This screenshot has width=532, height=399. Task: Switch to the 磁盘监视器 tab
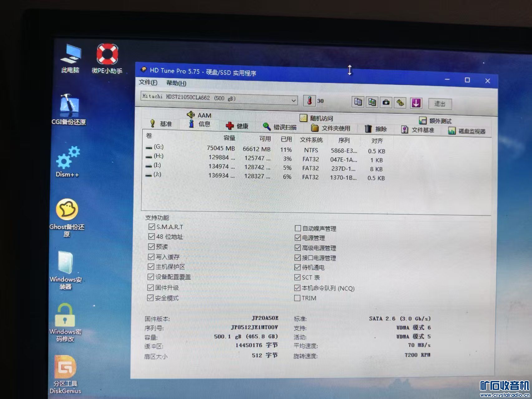click(467, 131)
